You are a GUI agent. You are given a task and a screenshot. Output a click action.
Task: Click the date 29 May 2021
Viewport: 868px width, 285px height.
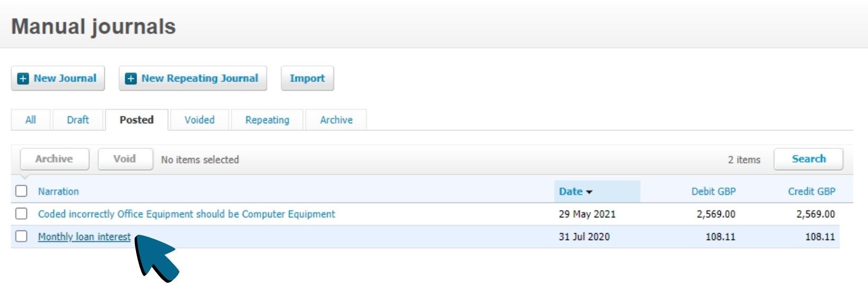[x=587, y=214]
